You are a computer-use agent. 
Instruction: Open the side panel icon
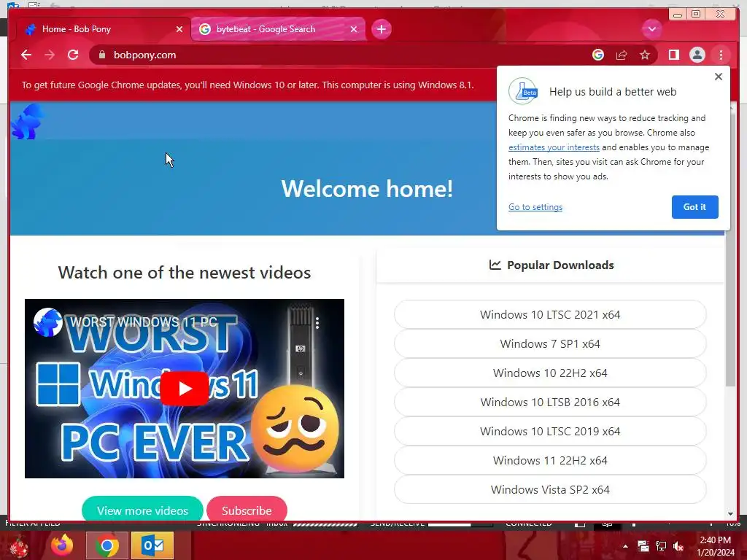coord(673,55)
